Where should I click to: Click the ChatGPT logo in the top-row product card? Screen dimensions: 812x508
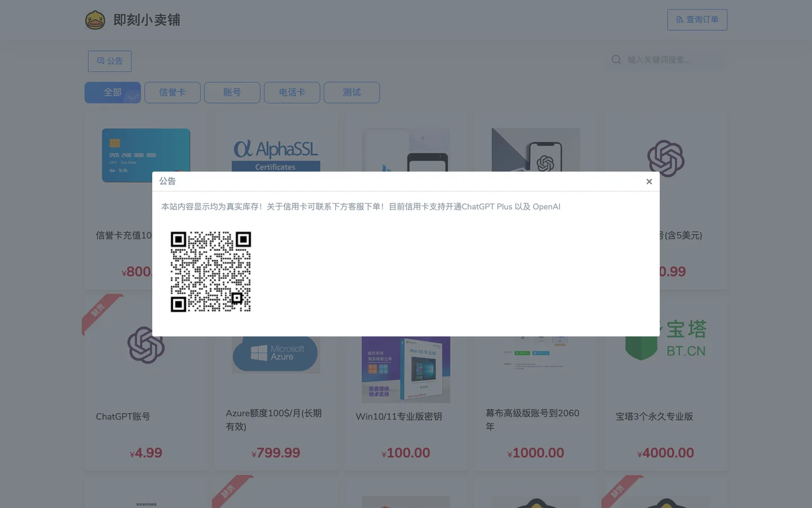coord(666,158)
